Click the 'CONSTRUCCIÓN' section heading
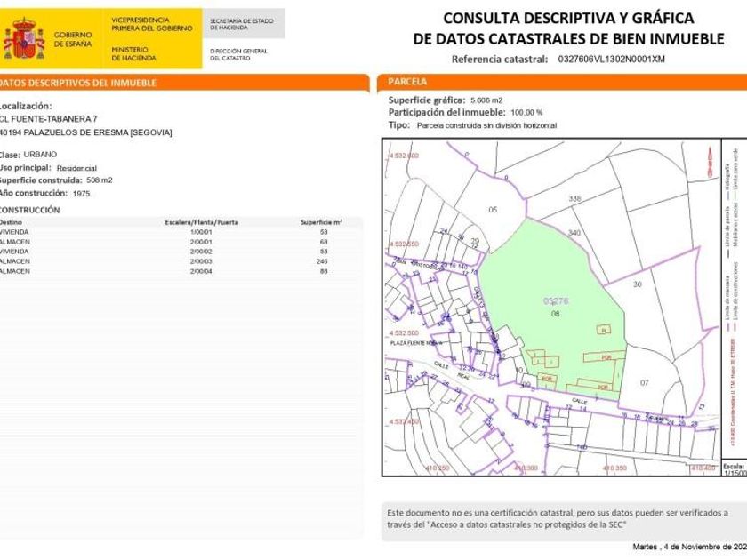Screen dimensions: 747x560 click(x=29, y=210)
